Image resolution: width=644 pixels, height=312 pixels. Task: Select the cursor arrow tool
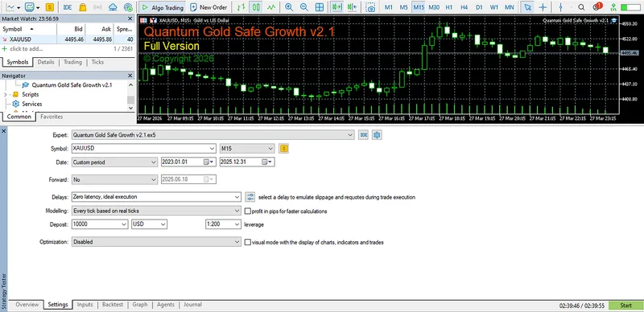pyautogui.click(x=528, y=7)
